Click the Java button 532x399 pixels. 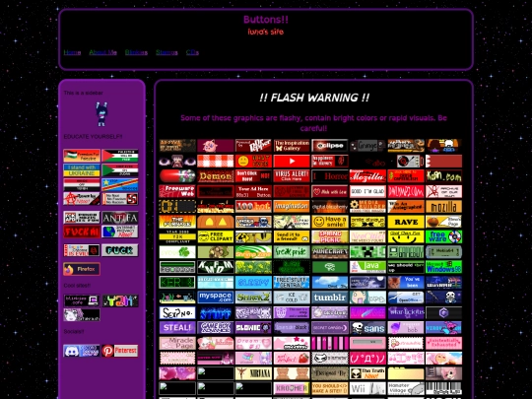point(367,267)
